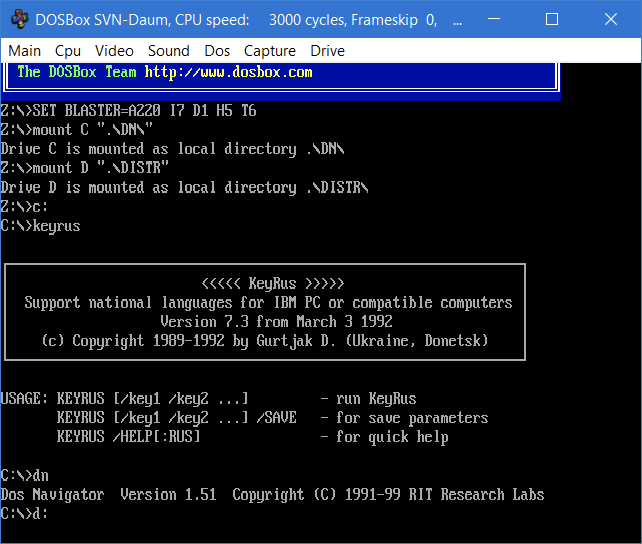The height and width of the screenshot is (544, 642).
Task: Click the C:\>dn command line
Action: point(25,476)
